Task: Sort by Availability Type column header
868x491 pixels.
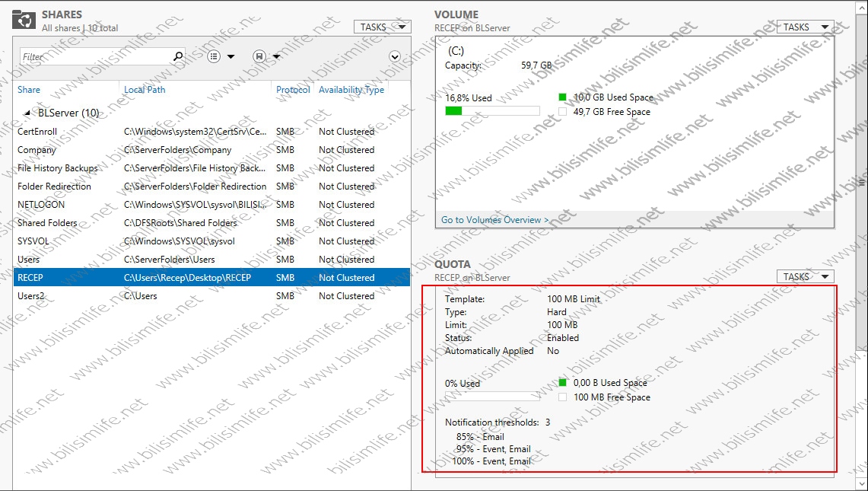Action: click(x=351, y=90)
